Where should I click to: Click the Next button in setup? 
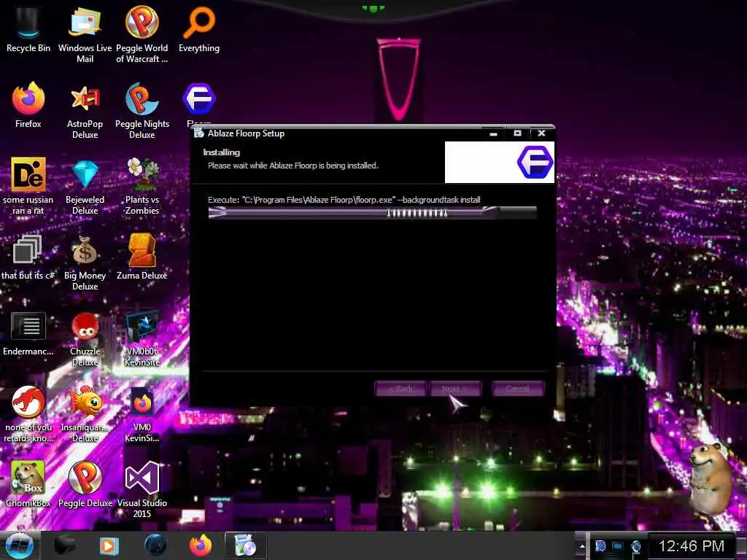pyautogui.click(x=455, y=389)
